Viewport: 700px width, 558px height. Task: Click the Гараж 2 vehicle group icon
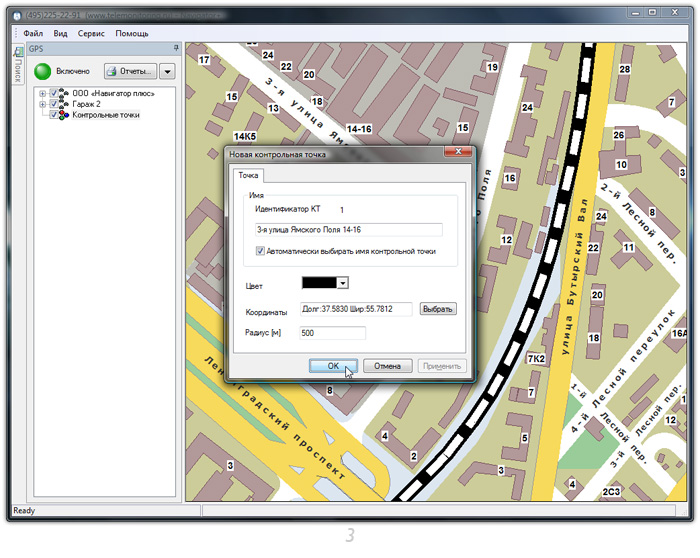tap(64, 104)
